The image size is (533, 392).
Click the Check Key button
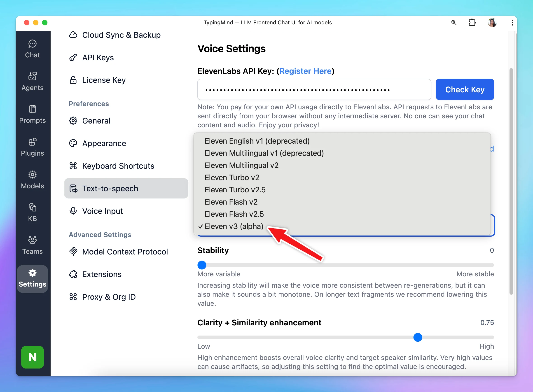[465, 89]
